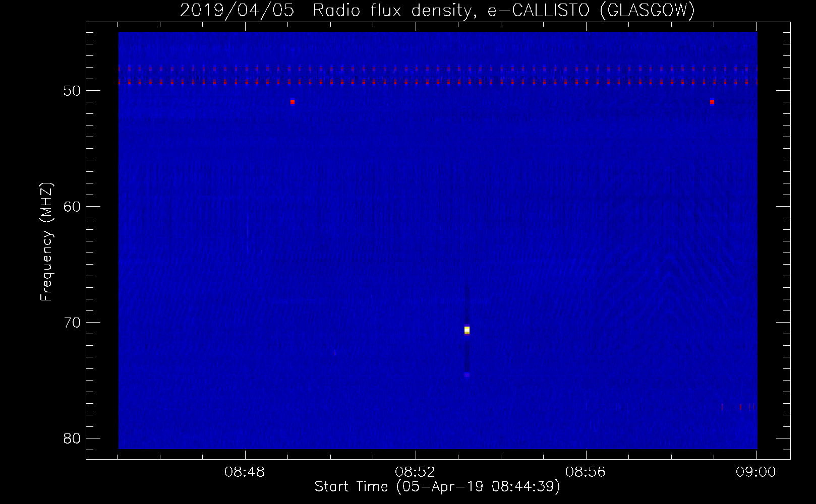The width and height of the screenshot is (816, 504).
Task: Click the 50 frequency tick label
Action: 72,91
